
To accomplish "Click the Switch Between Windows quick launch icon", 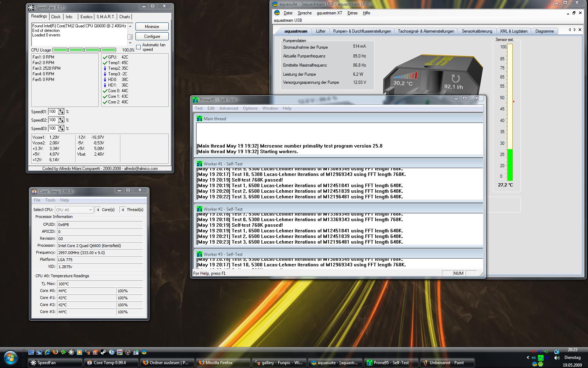I will 39,352.
